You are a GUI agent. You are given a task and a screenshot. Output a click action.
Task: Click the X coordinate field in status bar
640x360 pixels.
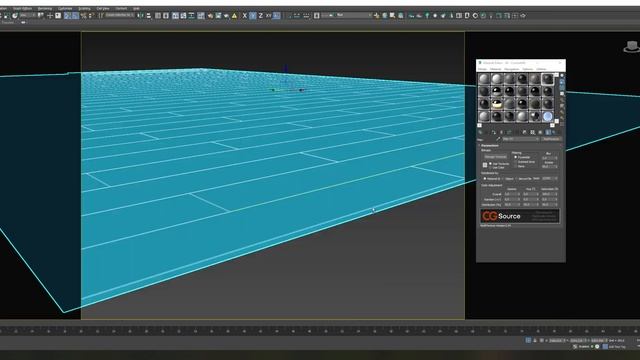click(556, 340)
